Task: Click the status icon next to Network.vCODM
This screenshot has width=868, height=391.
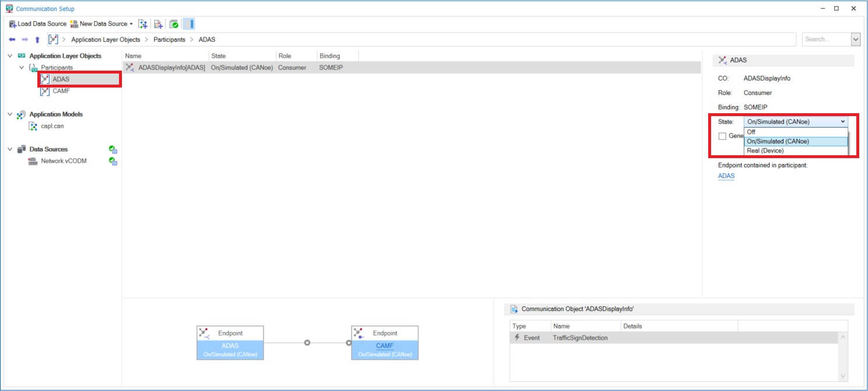Action: (113, 161)
